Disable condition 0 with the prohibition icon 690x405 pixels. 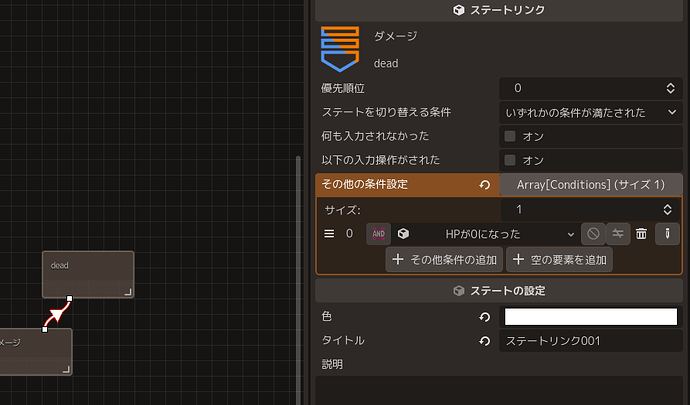[x=593, y=234]
